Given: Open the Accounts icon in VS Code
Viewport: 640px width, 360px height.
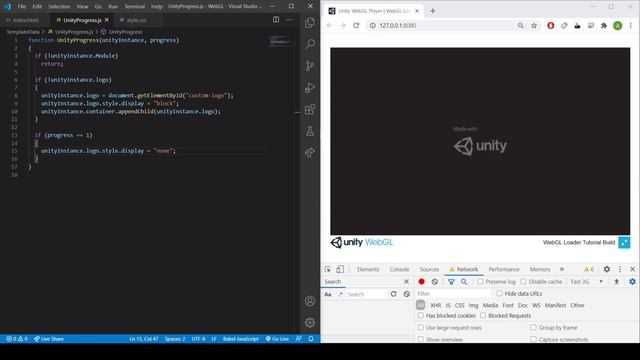Looking at the screenshot, I should (310, 301).
